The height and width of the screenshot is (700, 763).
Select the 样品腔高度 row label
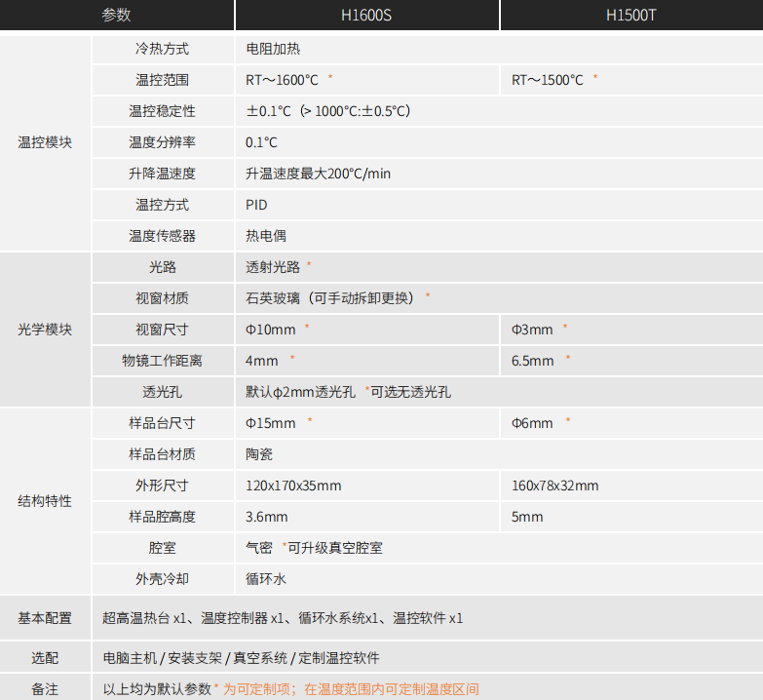pos(162,517)
